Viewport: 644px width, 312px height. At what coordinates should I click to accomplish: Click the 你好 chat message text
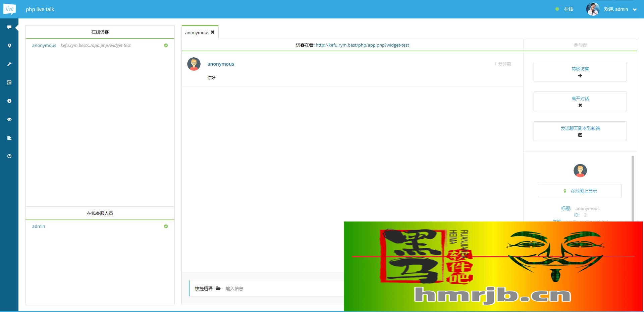click(x=211, y=77)
